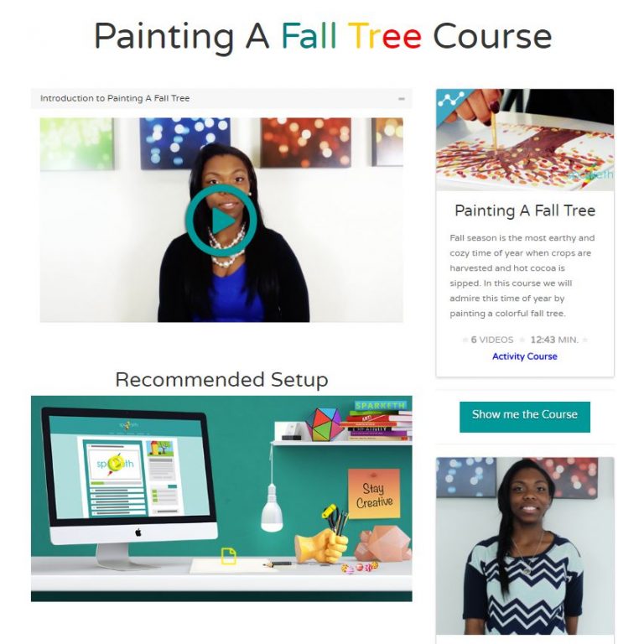644x644 pixels.
Task: Click the Apple logo on the iMac
Action: [138, 532]
